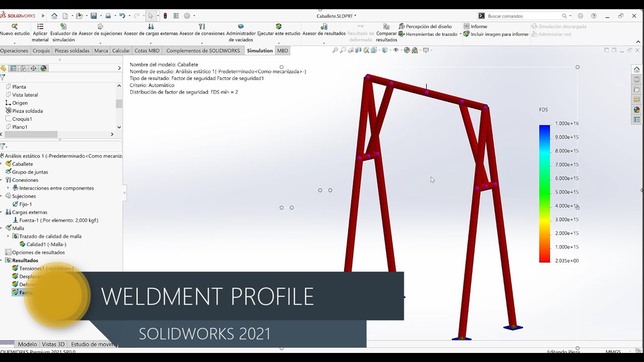Switch to the Croquis tab
Viewport: 644px width, 362px height.
pos(41,51)
